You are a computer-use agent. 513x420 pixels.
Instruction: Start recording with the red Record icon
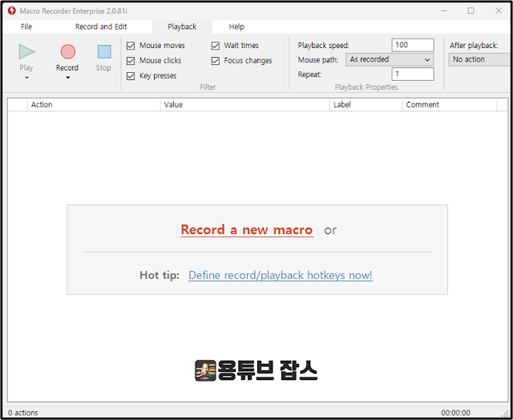point(67,51)
